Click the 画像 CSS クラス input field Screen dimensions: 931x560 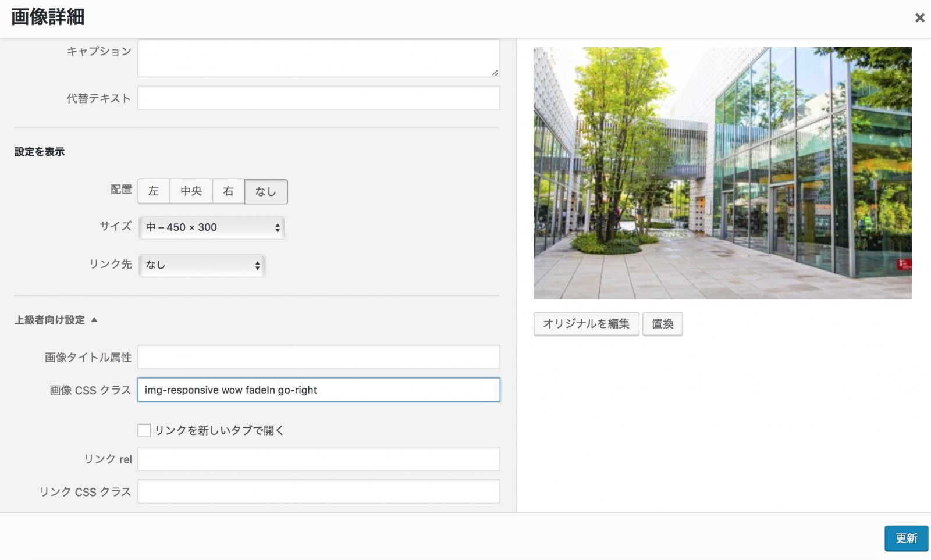[318, 390]
